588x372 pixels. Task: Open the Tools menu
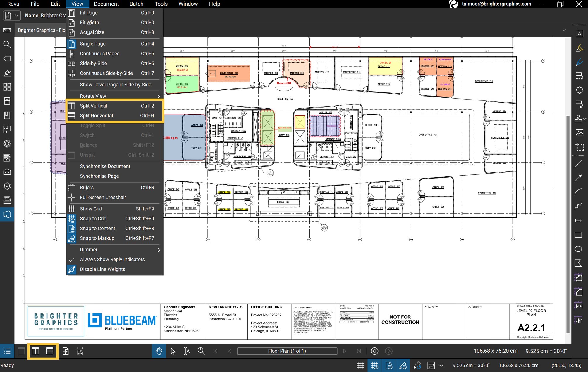point(161,4)
